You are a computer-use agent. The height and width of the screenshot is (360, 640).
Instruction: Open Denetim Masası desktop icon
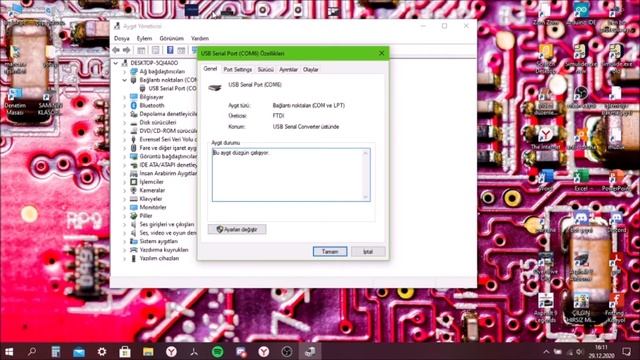click(15, 101)
